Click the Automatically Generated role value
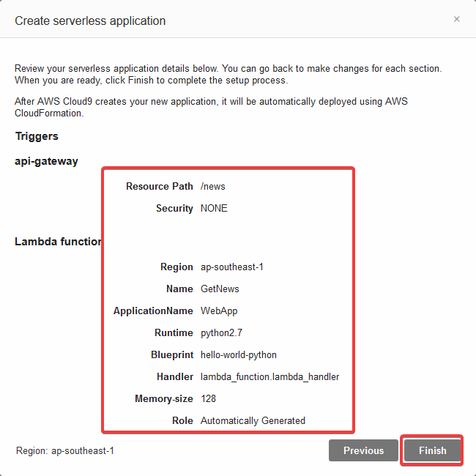The image size is (476, 476). [x=253, y=420]
